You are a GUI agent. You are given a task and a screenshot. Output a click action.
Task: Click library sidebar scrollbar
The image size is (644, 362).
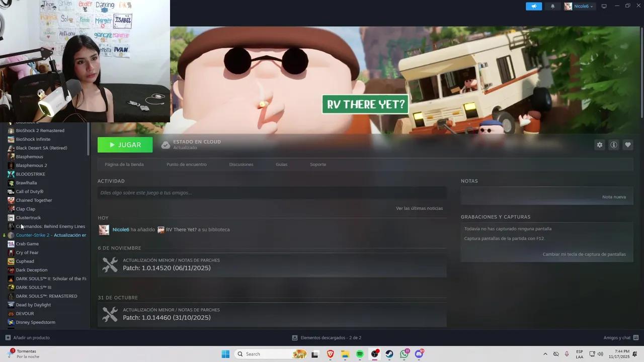(89, 138)
